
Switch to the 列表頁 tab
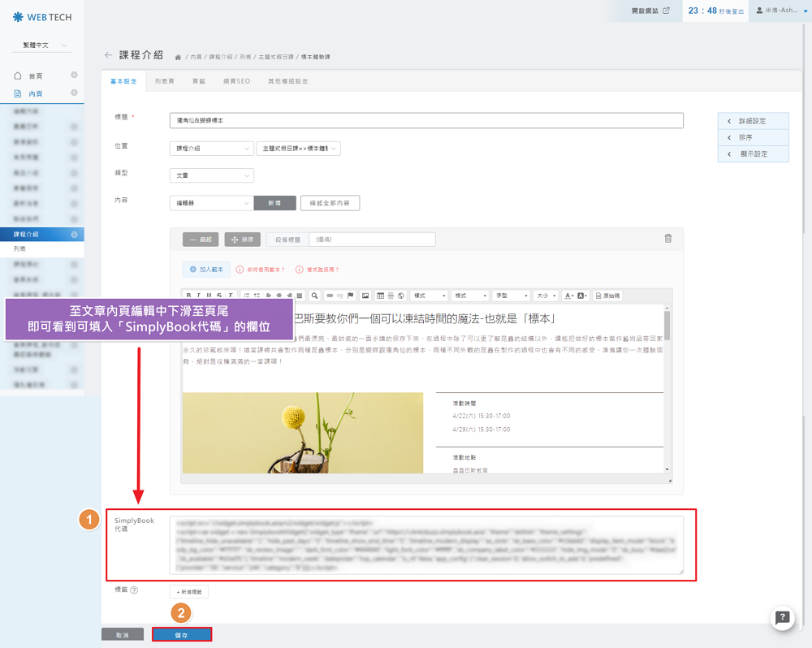164,81
